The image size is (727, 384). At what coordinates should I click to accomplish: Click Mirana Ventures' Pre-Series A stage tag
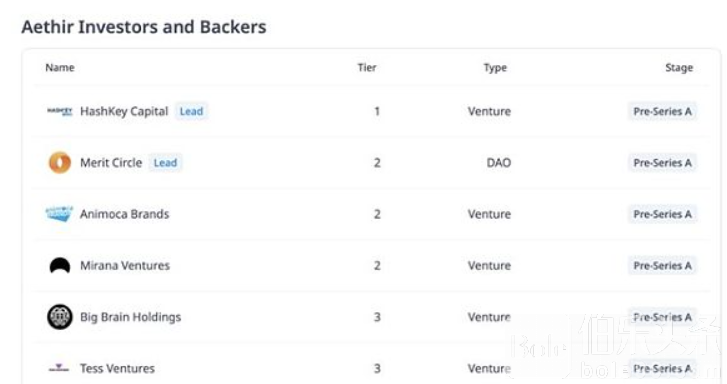tap(663, 266)
